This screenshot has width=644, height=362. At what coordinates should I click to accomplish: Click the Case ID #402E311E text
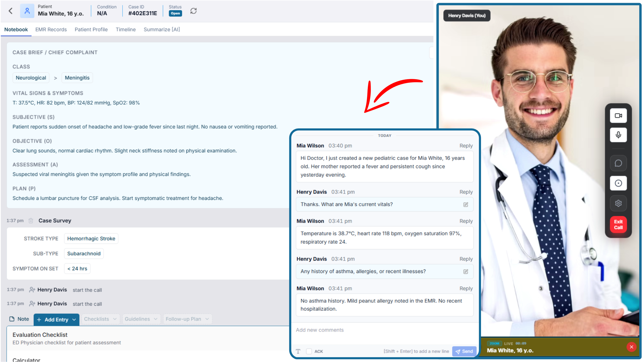pyautogui.click(x=143, y=14)
